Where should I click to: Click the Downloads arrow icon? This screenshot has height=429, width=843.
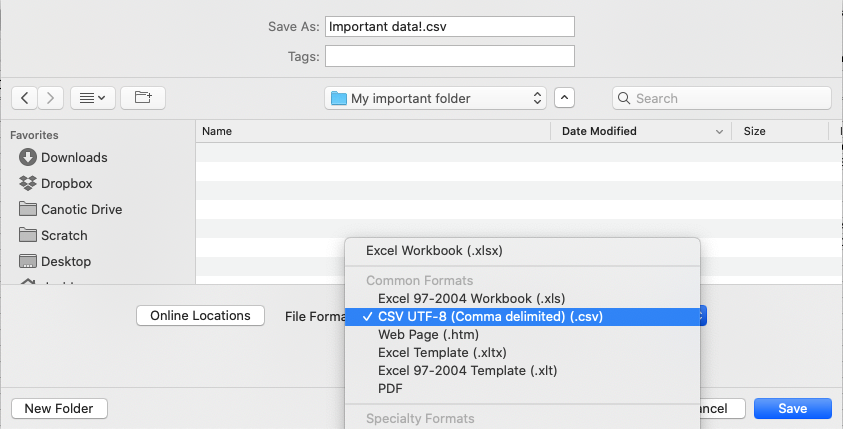27,158
